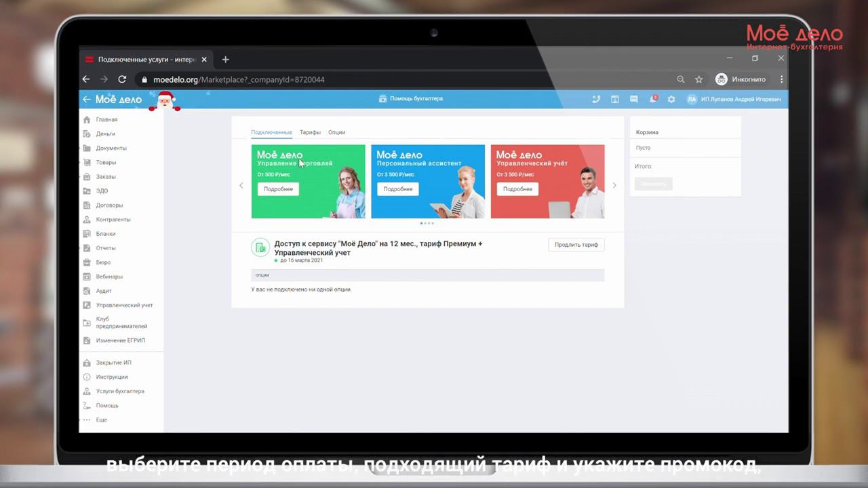Open Контрагенты section

(113, 219)
